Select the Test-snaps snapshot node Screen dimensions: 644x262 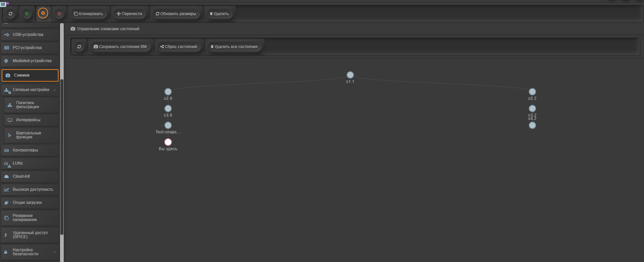pos(168,125)
